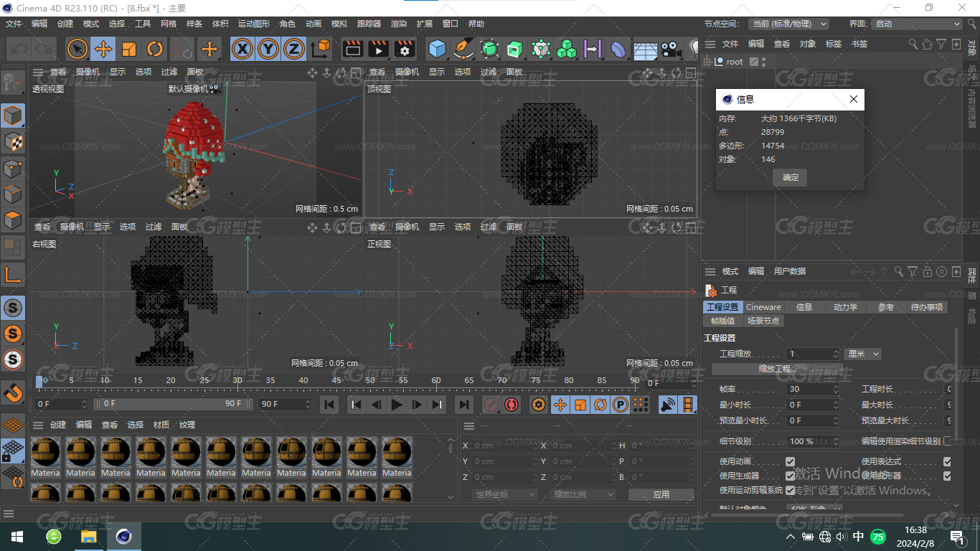Viewport: 980px width, 551px height.
Task: Click the 应用 button in coordinates panel
Action: [x=661, y=494]
